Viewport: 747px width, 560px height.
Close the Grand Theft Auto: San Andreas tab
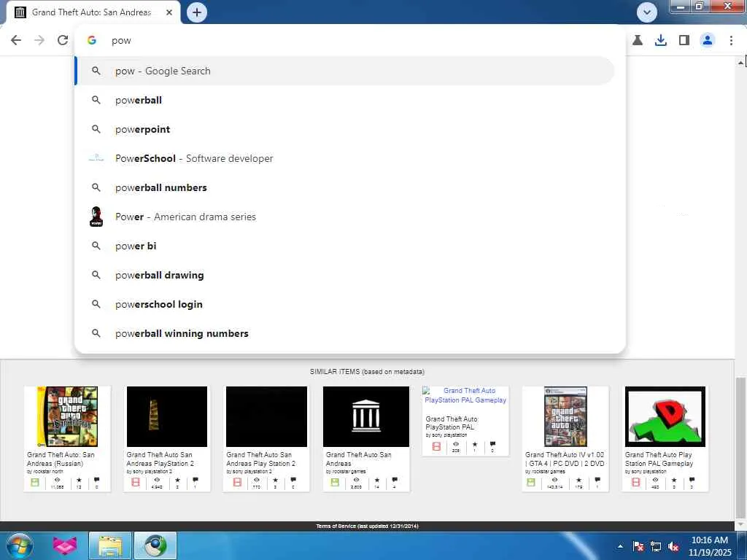[x=169, y=12]
